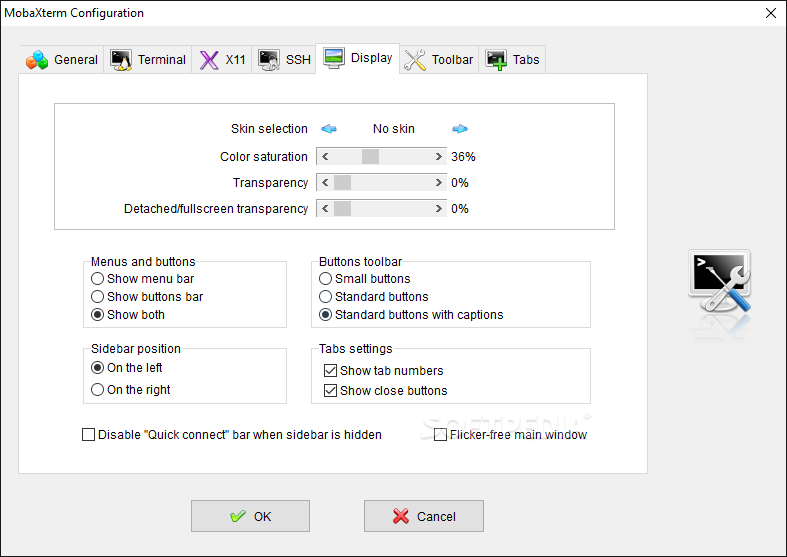Discard changes with the Cancel button
The height and width of the screenshot is (557, 787).
424,516
